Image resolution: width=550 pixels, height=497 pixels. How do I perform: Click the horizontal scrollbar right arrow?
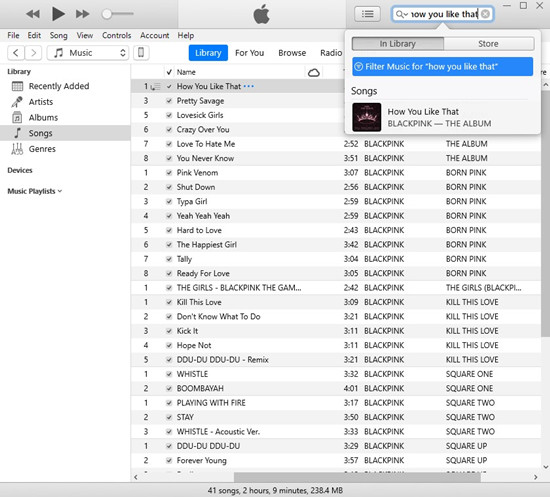tap(535, 477)
